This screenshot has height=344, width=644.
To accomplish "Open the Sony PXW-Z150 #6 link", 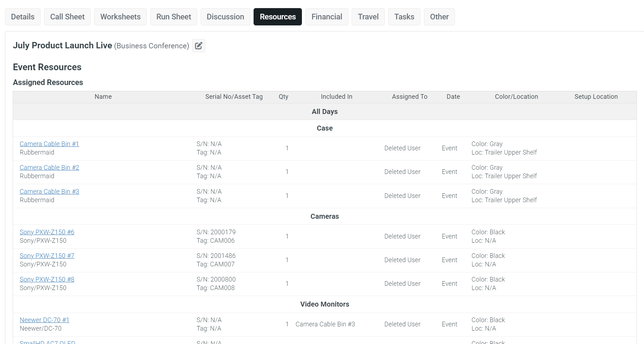I will (x=47, y=232).
